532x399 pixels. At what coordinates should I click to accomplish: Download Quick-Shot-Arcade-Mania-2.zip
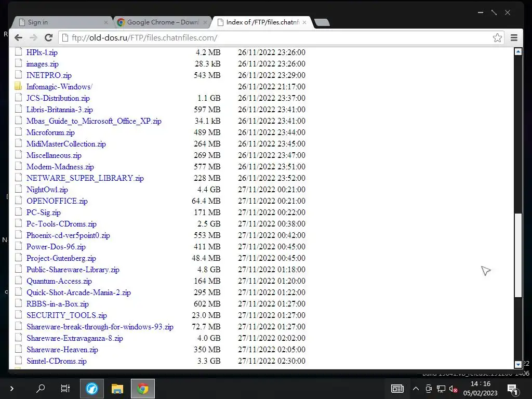[79, 292]
